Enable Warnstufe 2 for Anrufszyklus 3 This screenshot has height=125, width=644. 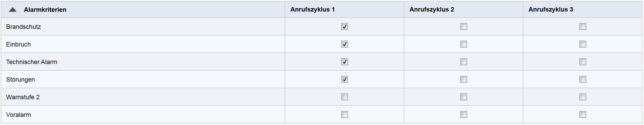coord(582,97)
